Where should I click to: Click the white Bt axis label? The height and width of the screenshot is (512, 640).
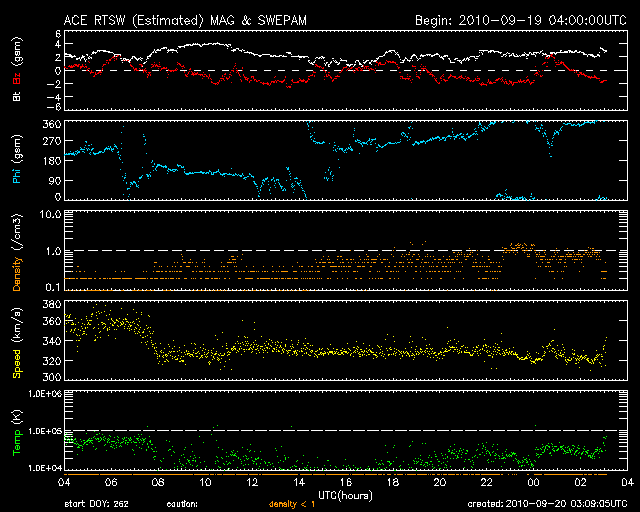pos(17,96)
